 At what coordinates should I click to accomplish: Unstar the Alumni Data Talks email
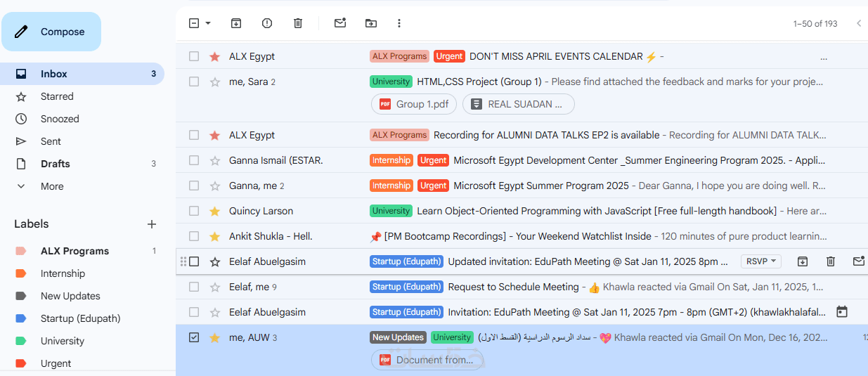(x=215, y=135)
